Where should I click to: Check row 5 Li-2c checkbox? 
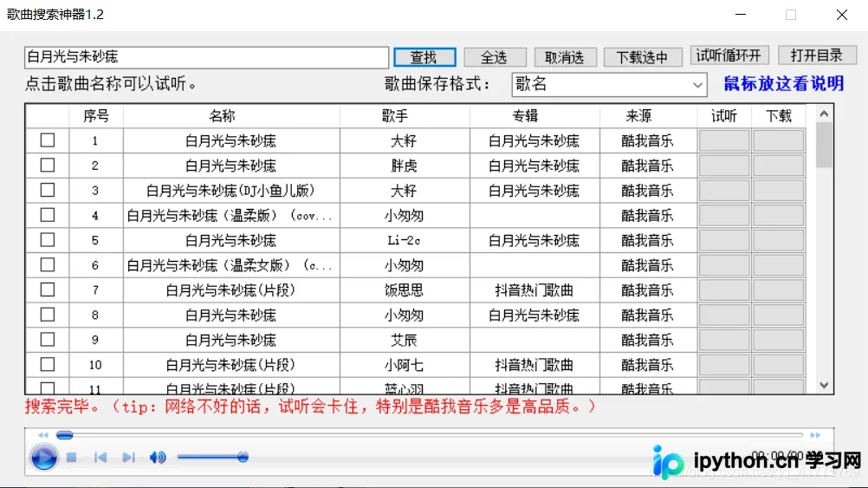point(48,240)
